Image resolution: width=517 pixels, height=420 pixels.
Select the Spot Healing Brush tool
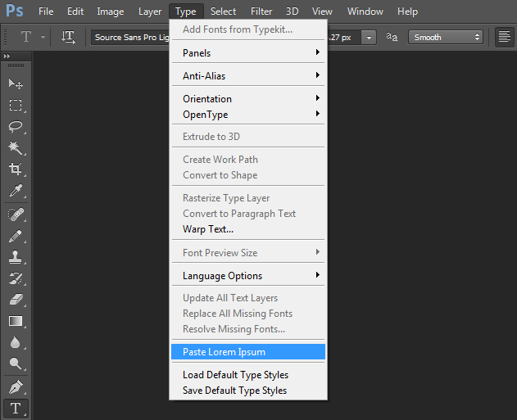[x=16, y=215]
